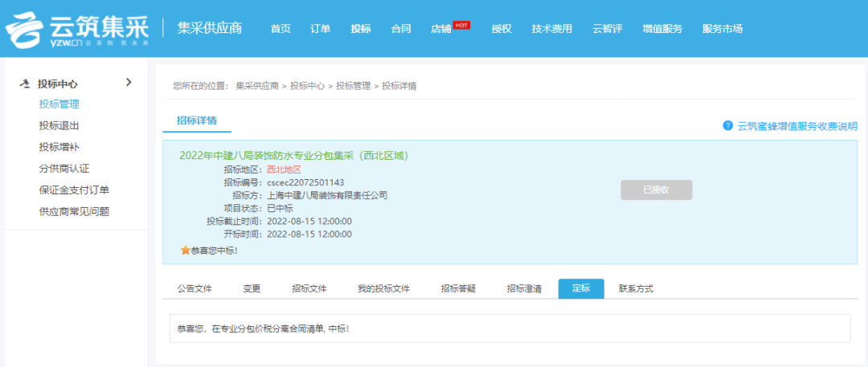Click 投标管理 in the breadcrumb
Screen dimensions: 868x367
point(353,86)
